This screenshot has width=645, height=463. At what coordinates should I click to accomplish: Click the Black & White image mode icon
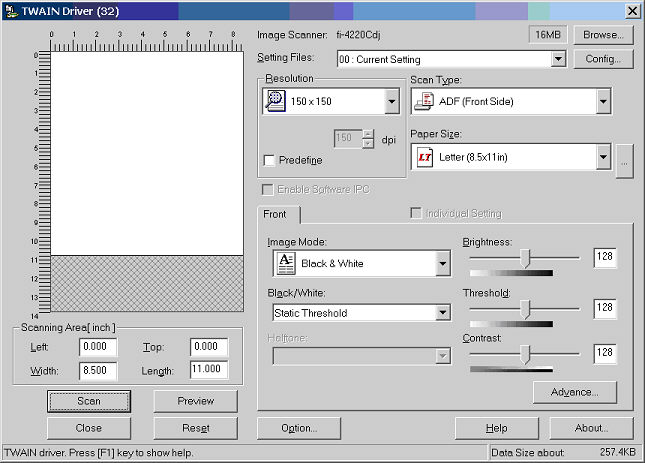[x=285, y=263]
